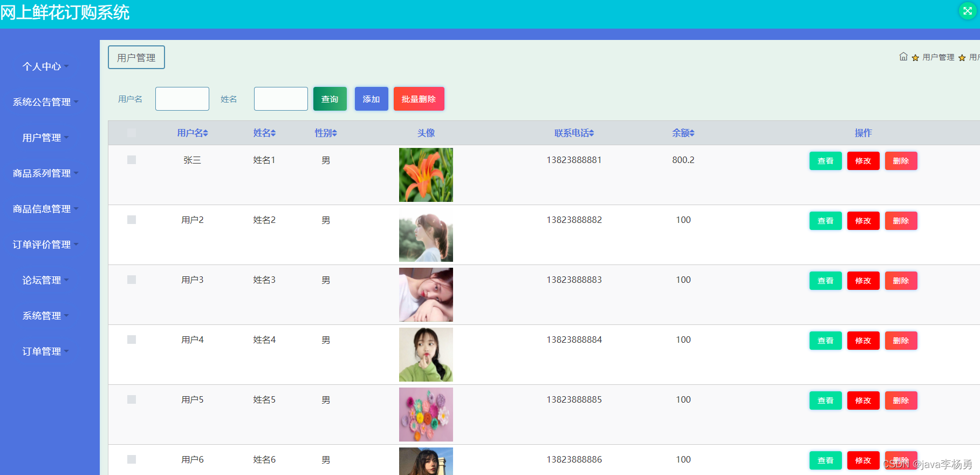The height and width of the screenshot is (475, 980).
Task: Click the 操作 column header
Action: coord(864,133)
